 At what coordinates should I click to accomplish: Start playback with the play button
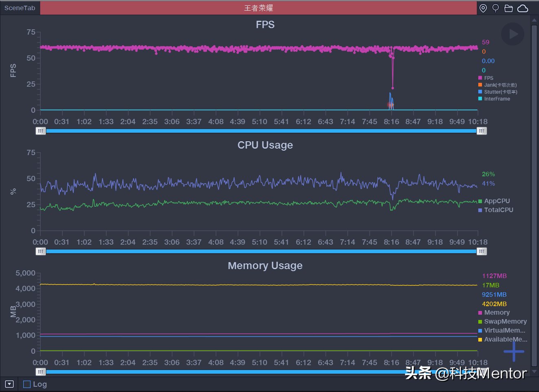[513, 34]
